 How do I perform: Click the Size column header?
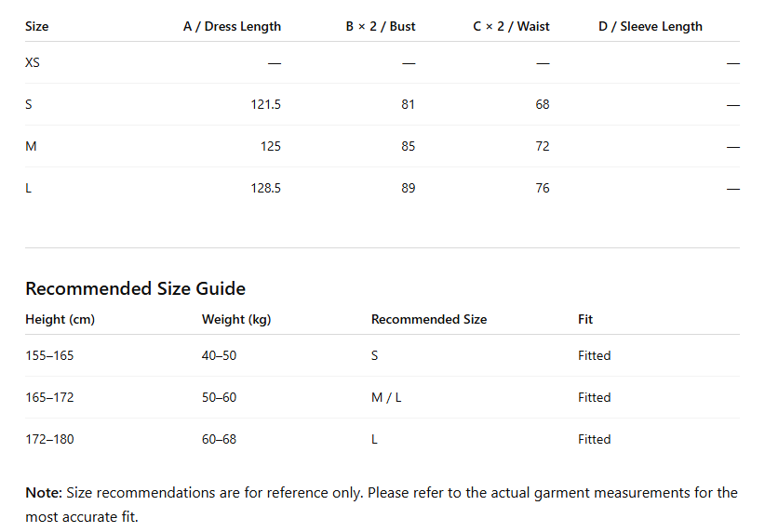tap(37, 26)
